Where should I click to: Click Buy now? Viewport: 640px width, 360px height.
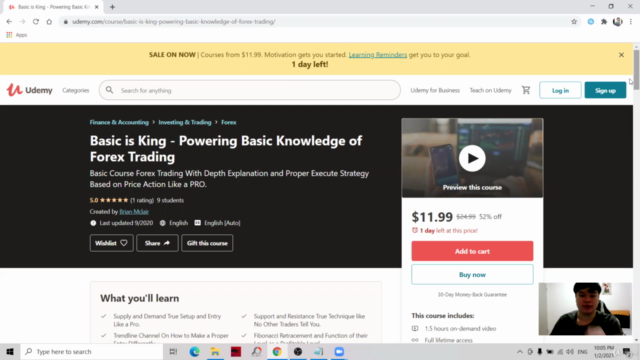click(x=472, y=275)
